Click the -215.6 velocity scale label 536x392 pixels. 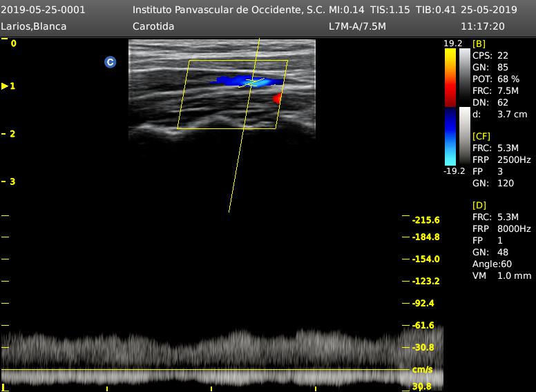pyautogui.click(x=425, y=220)
